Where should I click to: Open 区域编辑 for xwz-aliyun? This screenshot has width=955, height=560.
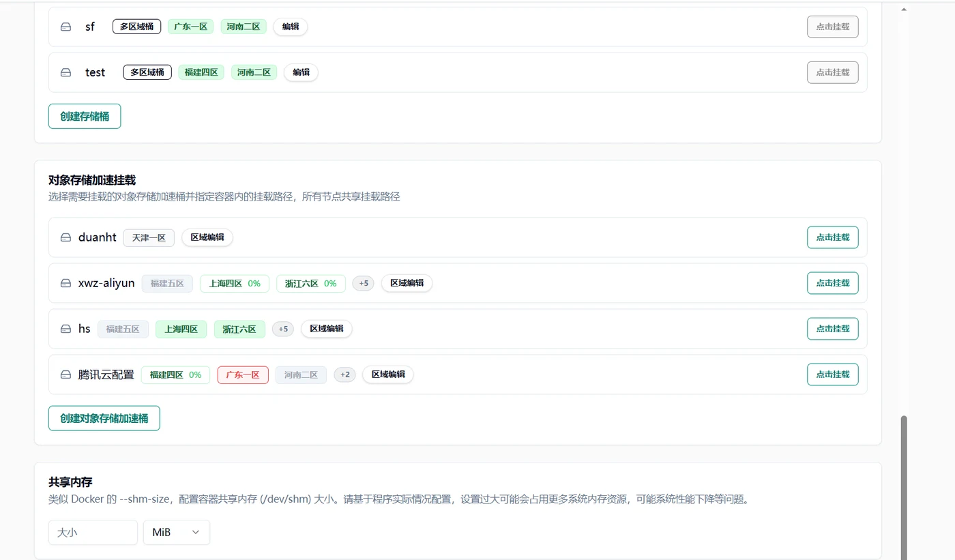click(407, 283)
